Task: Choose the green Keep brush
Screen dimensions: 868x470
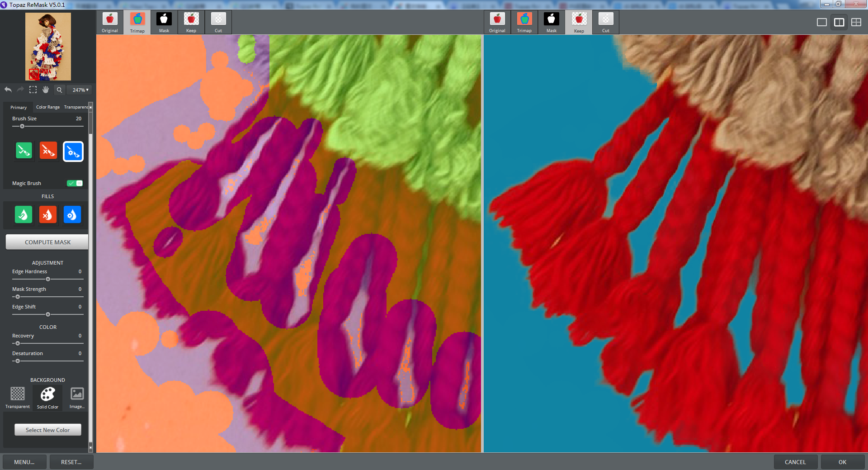Action: pyautogui.click(x=24, y=151)
